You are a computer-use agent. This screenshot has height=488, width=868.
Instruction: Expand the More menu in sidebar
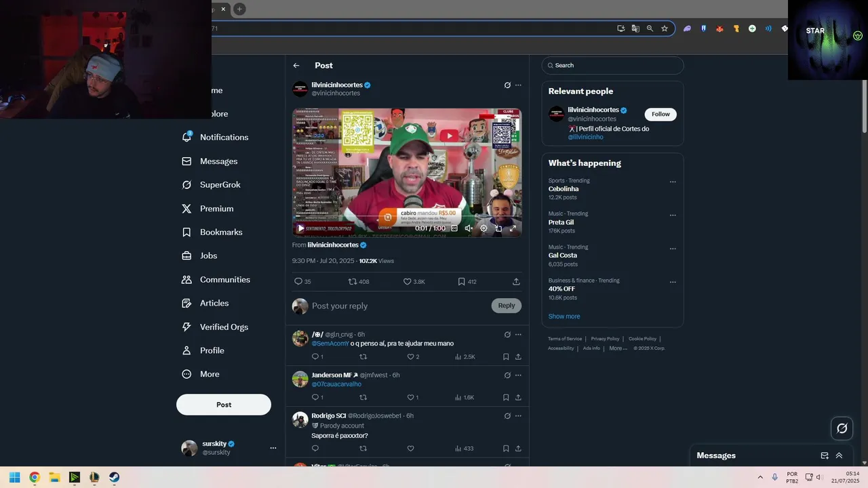[x=201, y=374]
